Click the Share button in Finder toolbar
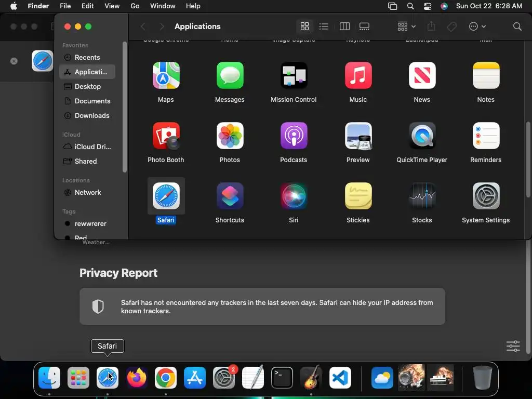 [x=431, y=26]
